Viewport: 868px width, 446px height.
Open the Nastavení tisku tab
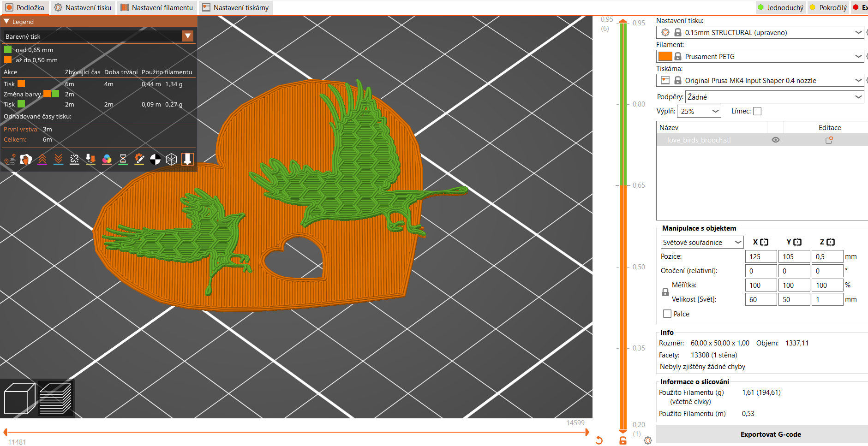click(x=83, y=7)
